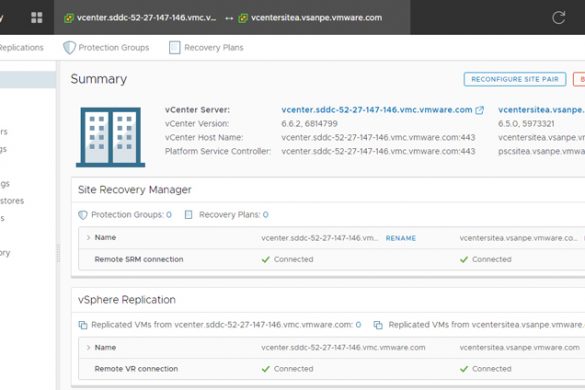Click the Site Recovery Manager heading

134,190
